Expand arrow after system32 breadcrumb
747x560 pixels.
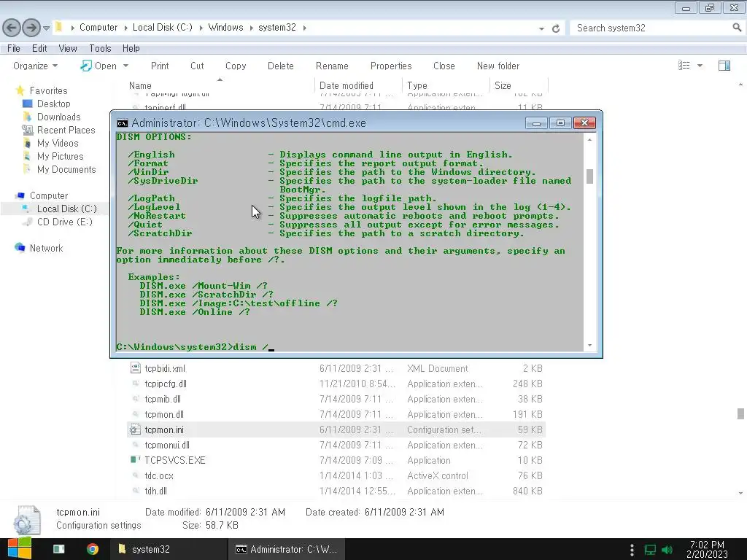304,28
